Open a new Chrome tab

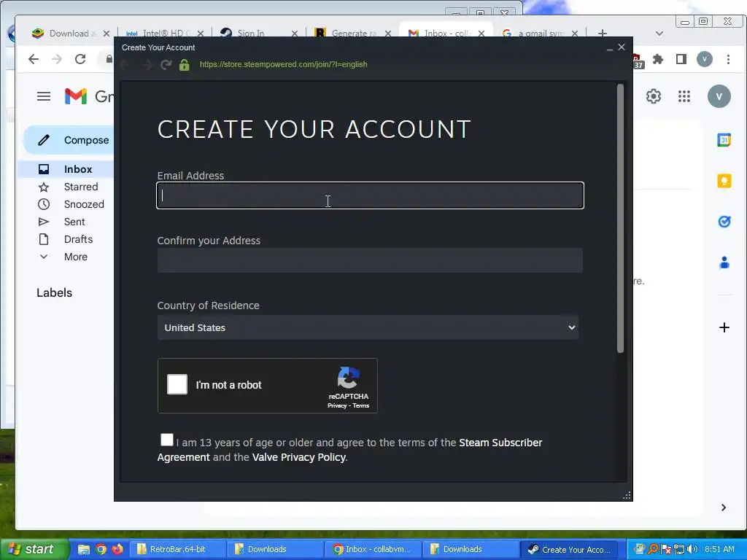[x=603, y=34]
